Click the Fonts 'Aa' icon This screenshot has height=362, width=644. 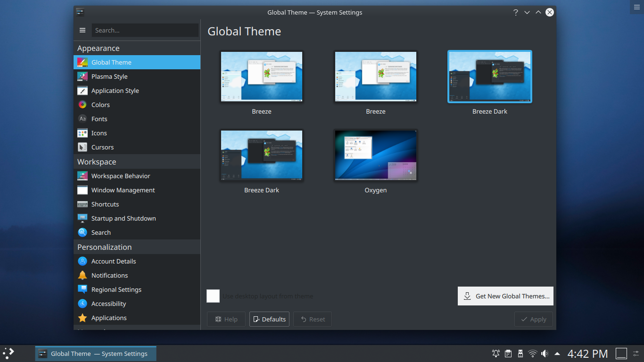tap(83, 119)
